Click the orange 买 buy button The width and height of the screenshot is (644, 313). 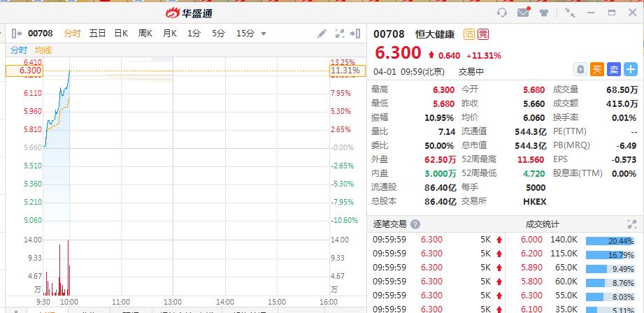(x=596, y=69)
